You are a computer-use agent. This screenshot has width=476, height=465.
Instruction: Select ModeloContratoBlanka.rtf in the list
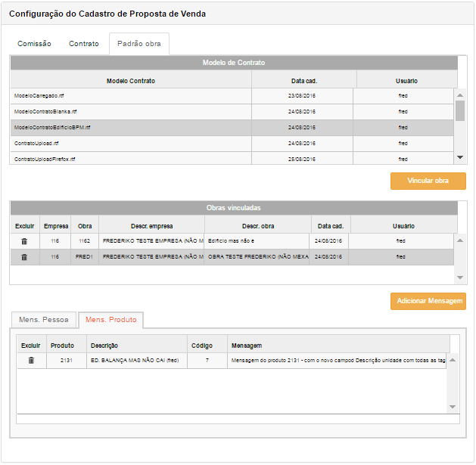pos(45,111)
